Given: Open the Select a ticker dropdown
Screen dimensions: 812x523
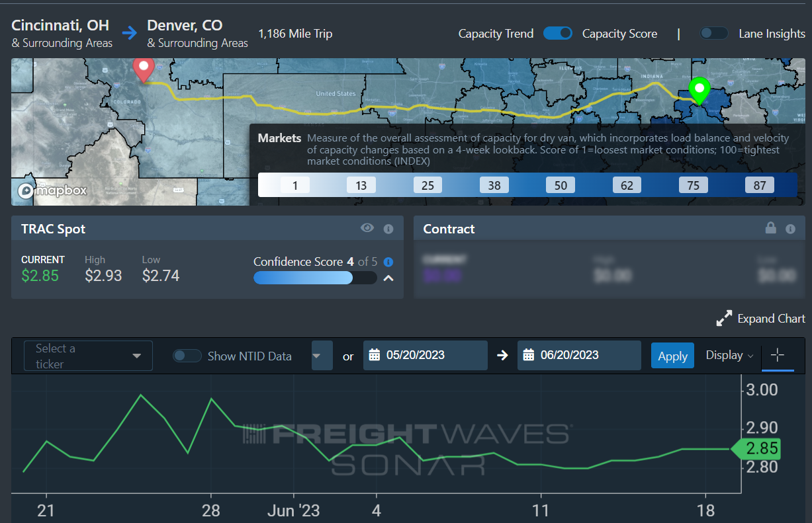Looking at the screenshot, I should click(x=88, y=356).
